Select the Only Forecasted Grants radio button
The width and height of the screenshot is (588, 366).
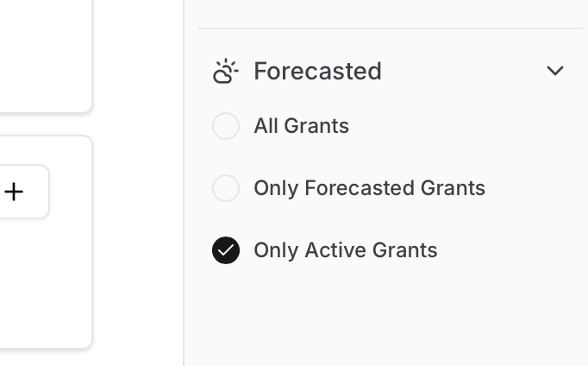226,188
